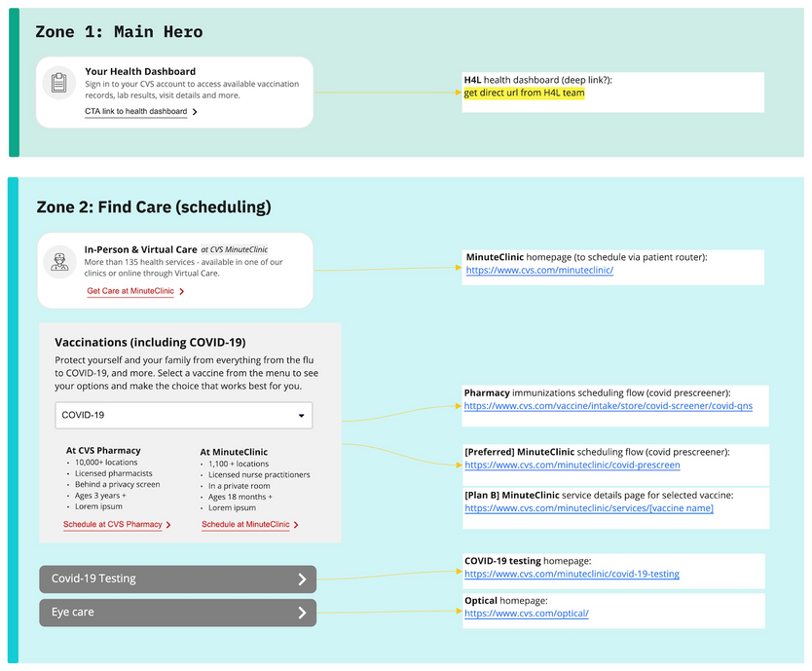Click the 'In-Person & Virtual Care' title
The height and width of the screenshot is (671, 812).
click(x=140, y=249)
